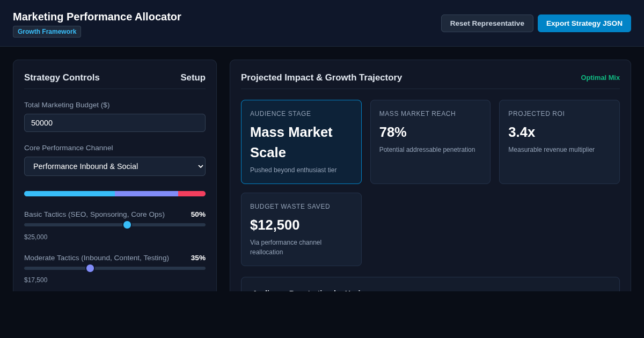Click the budget allocation color bar
The image size is (644, 338).
115,194
